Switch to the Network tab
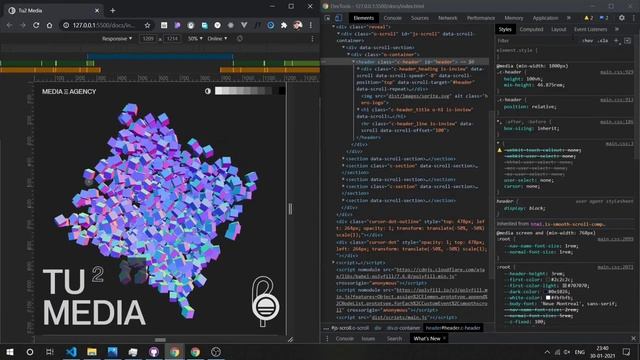 447,18
